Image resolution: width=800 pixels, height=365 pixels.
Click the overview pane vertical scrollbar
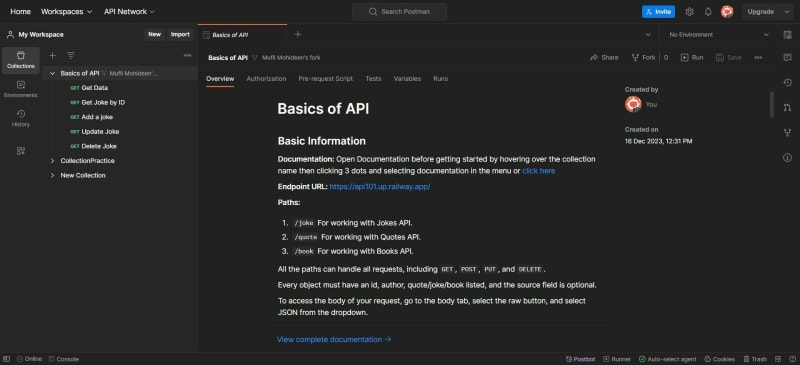[x=771, y=105]
